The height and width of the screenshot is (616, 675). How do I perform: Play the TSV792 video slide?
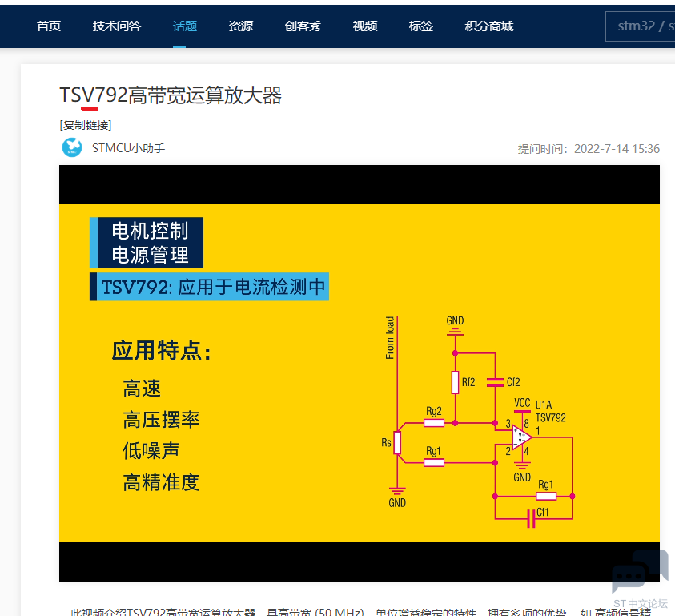click(x=359, y=373)
